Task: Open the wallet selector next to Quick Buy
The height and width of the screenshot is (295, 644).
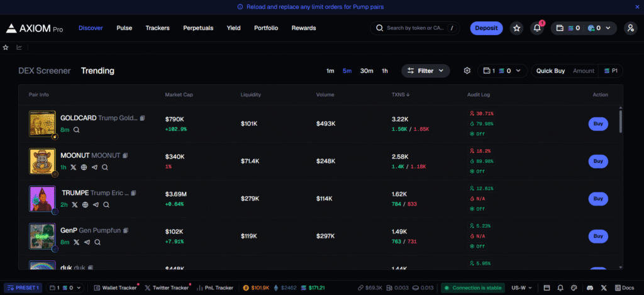Action: click(502, 70)
